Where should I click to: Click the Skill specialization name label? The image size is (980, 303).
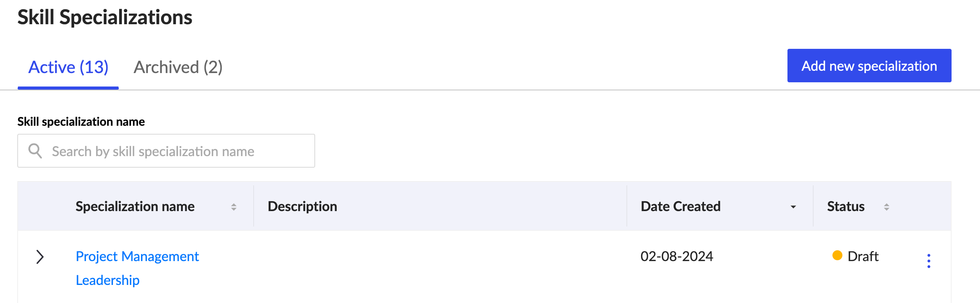(x=81, y=122)
